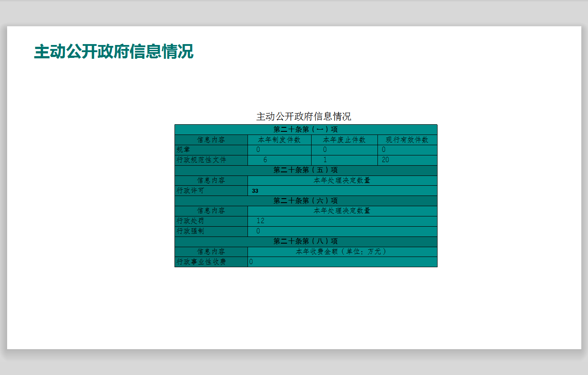The width and height of the screenshot is (588, 375).
Task: Click 本年处理决定数量 header above value 12
Action: [x=342, y=211]
